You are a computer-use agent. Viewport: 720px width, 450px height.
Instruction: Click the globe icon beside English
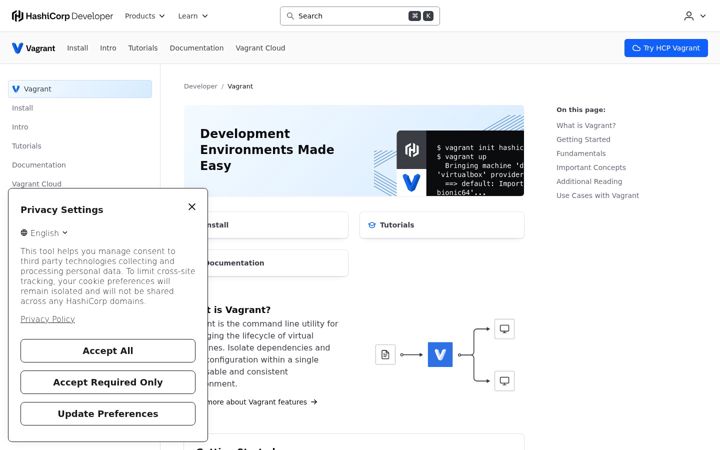coord(24,233)
